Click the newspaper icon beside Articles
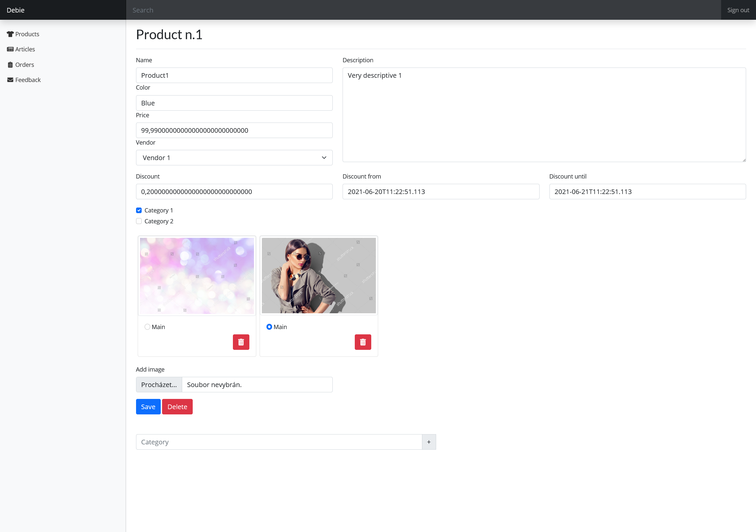Image resolution: width=756 pixels, height=532 pixels. (10, 49)
